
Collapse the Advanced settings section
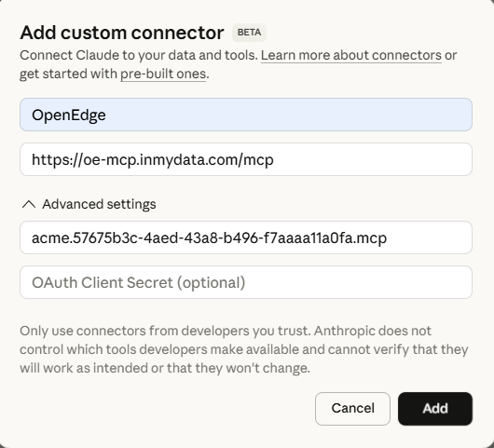pyautogui.click(x=89, y=204)
